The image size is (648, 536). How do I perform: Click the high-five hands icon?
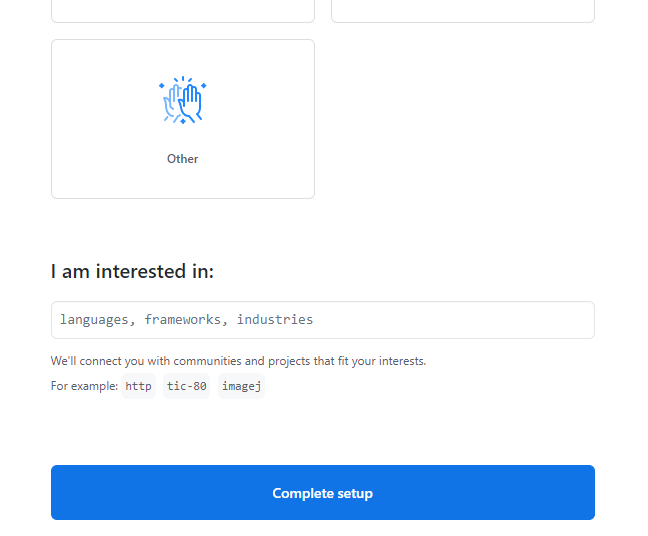(x=183, y=101)
